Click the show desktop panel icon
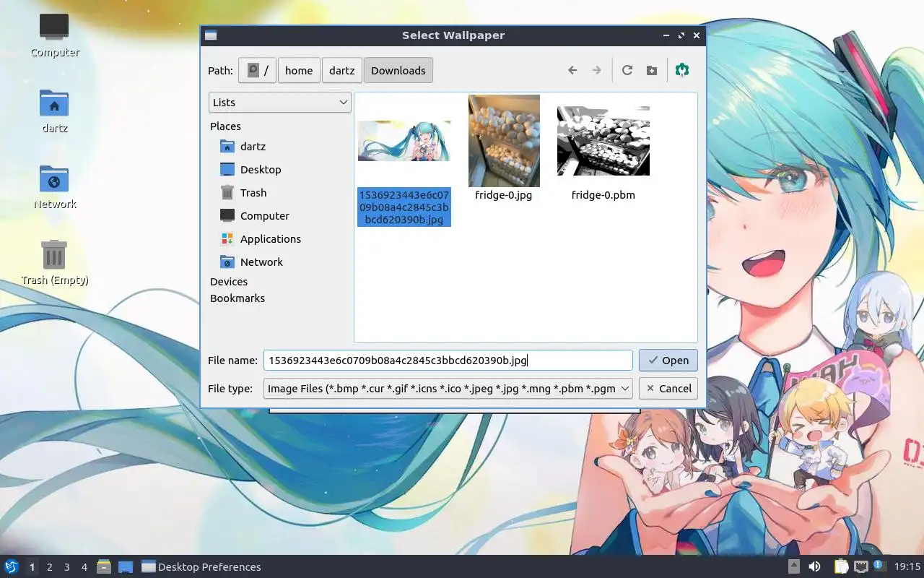 pos(126,566)
